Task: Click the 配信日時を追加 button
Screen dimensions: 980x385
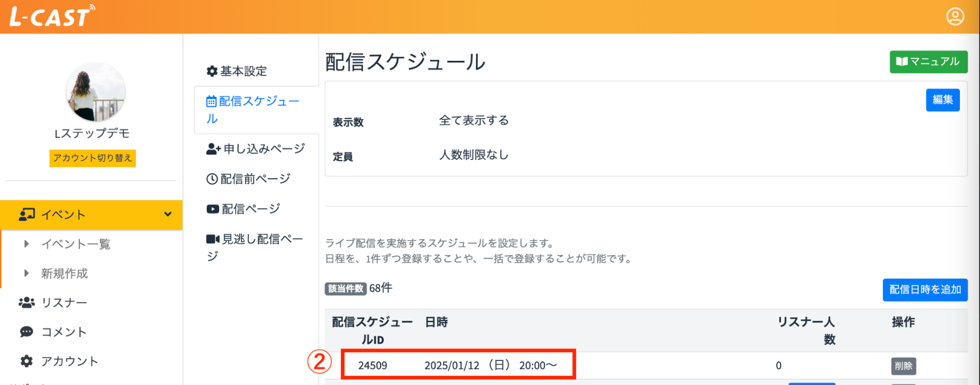Action: (x=925, y=290)
